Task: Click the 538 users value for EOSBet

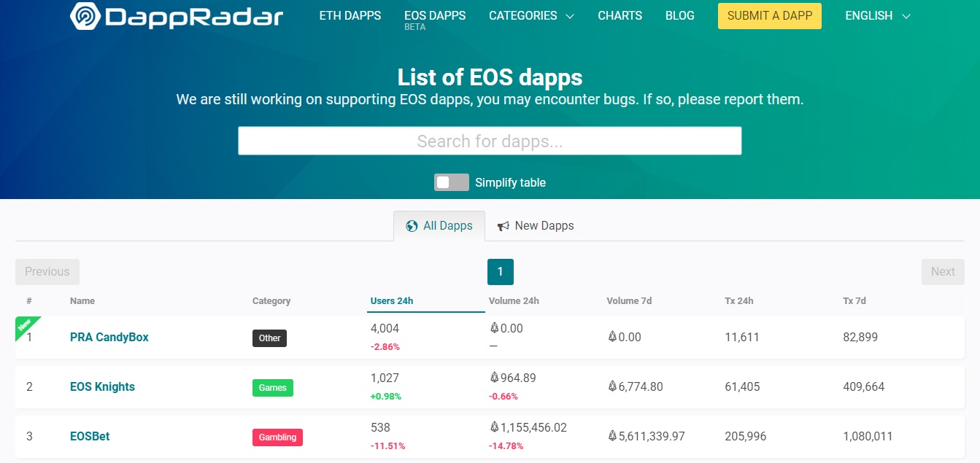Action: tap(380, 427)
